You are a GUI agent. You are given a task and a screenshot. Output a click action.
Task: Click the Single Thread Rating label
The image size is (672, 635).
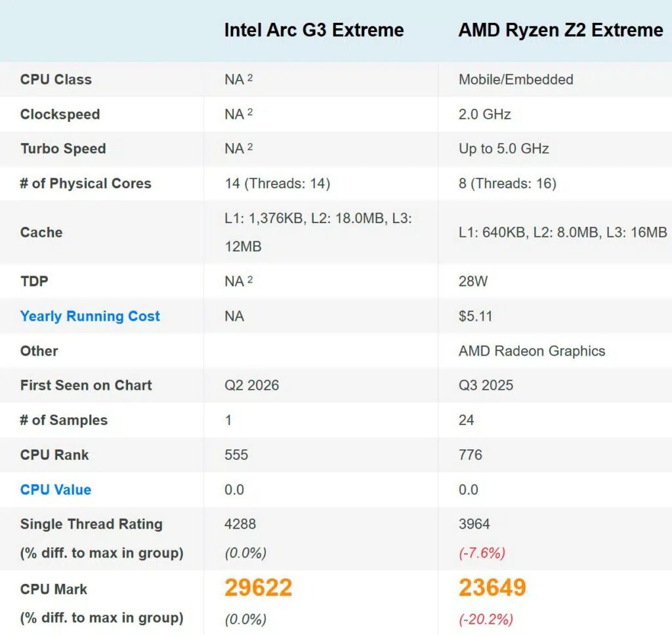tap(91, 524)
